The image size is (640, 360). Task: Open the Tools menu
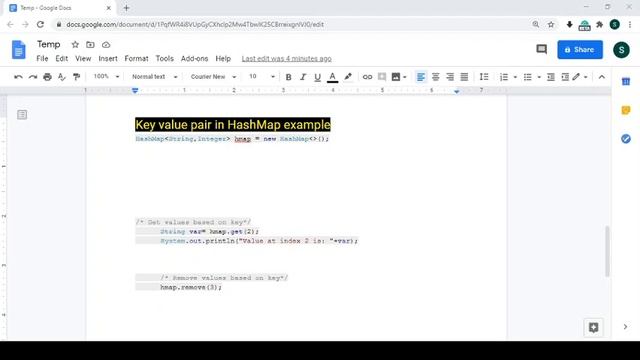(164, 58)
